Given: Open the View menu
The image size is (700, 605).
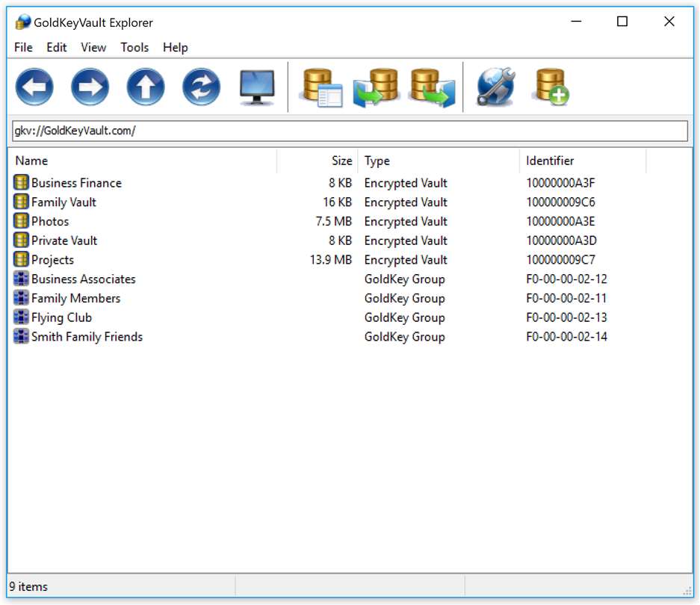Looking at the screenshot, I should (x=93, y=47).
